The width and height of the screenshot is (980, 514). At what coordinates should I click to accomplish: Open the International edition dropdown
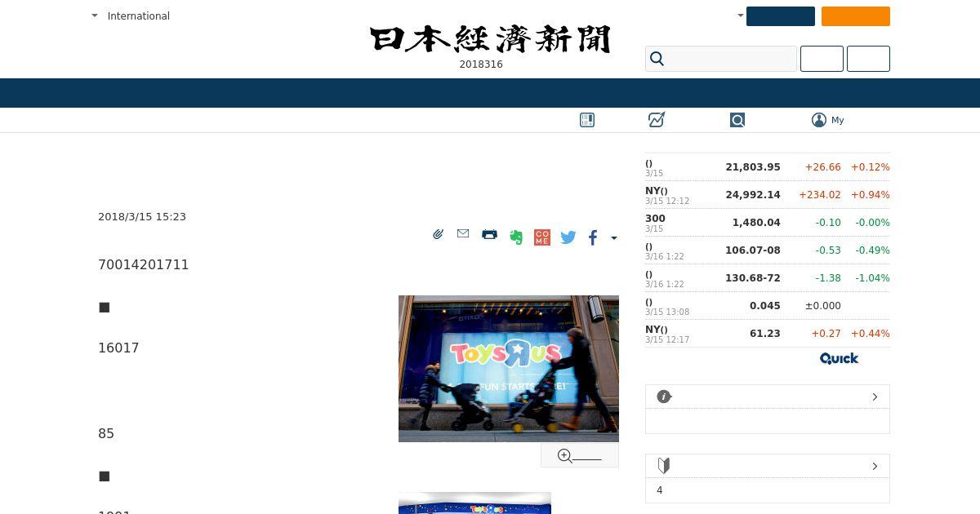[x=131, y=16]
